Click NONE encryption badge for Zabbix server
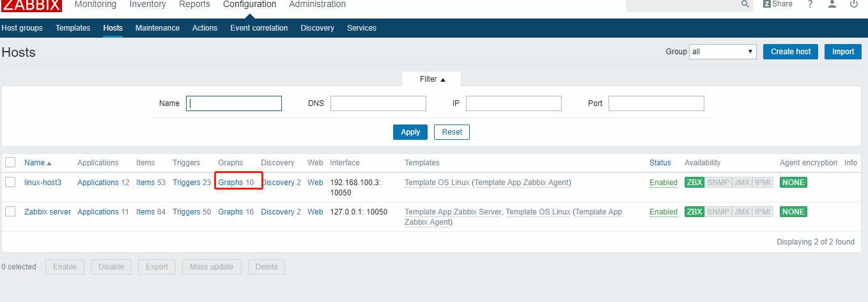Viewport: 868px width, 302px height. [x=793, y=212]
